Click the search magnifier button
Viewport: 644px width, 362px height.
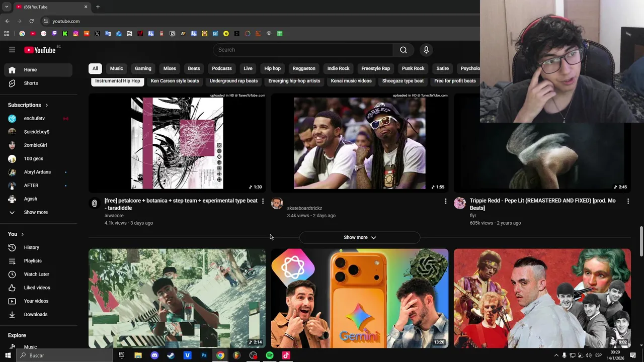404,50
